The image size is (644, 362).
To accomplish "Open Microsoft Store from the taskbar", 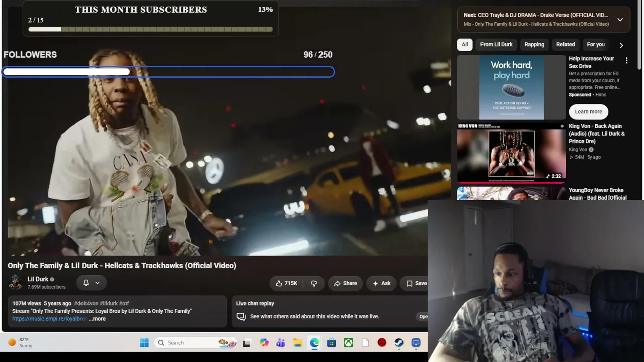I will pos(331,343).
